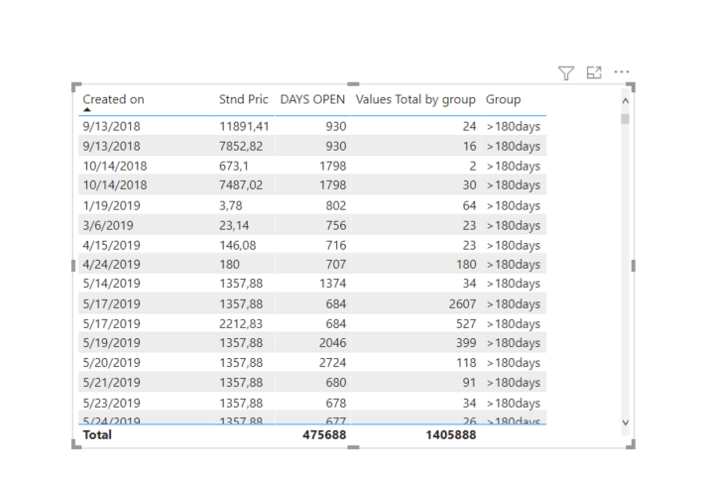703x478 pixels.
Task: Sort by Values Total by group header
Action: point(416,100)
